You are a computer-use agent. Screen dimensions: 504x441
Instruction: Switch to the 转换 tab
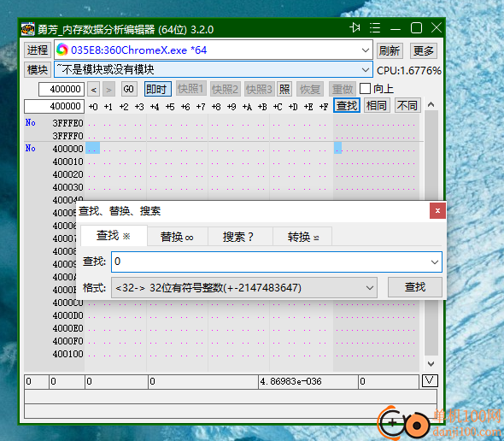click(x=302, y=237)
